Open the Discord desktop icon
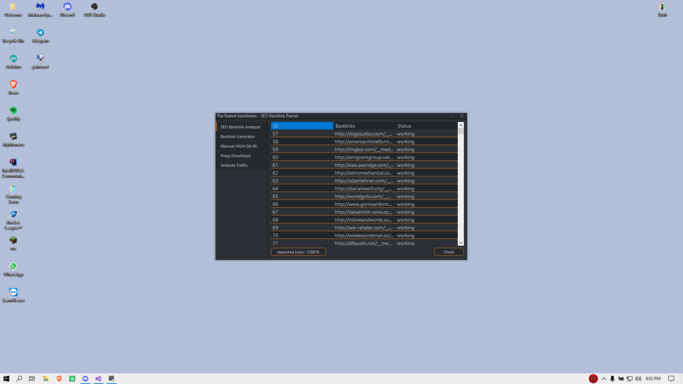The image size is (683, 384). coord(67,10)
